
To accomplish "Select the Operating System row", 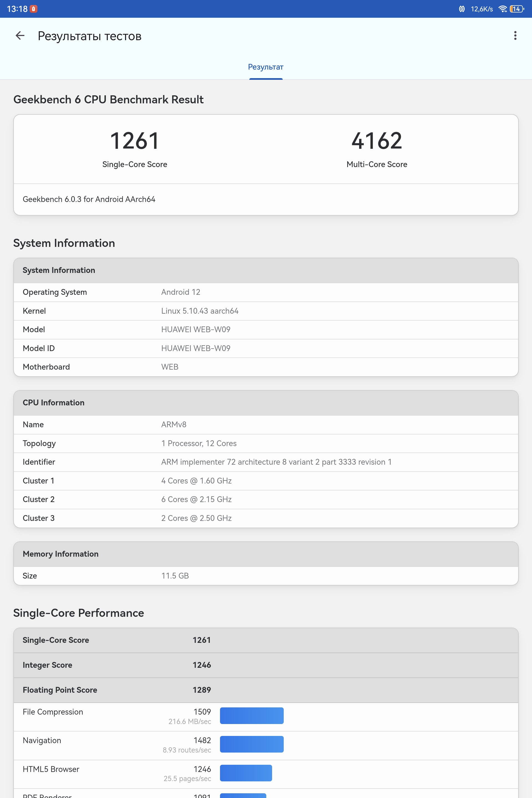I will (266, 292).
